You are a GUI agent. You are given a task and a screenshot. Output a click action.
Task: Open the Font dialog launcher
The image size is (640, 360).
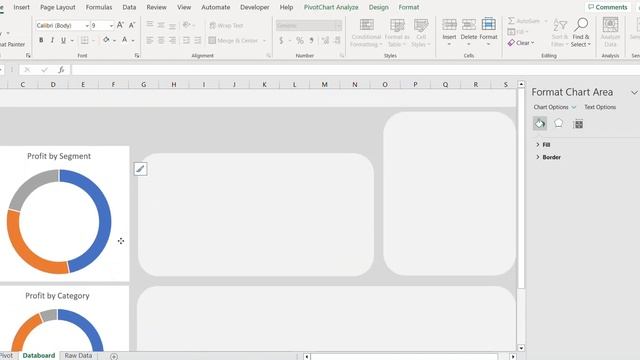point(137,56)
